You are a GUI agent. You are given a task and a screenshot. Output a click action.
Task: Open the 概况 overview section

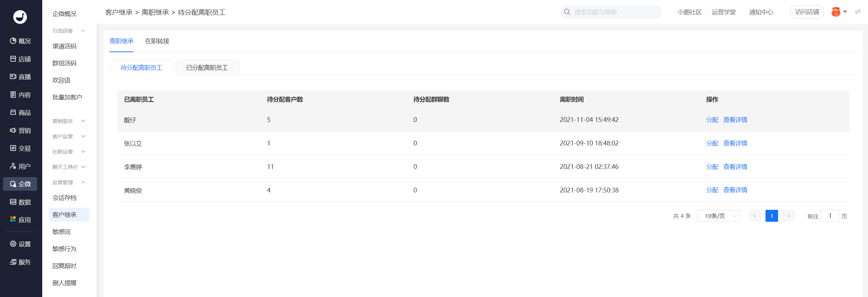click(x=20, y=41)
